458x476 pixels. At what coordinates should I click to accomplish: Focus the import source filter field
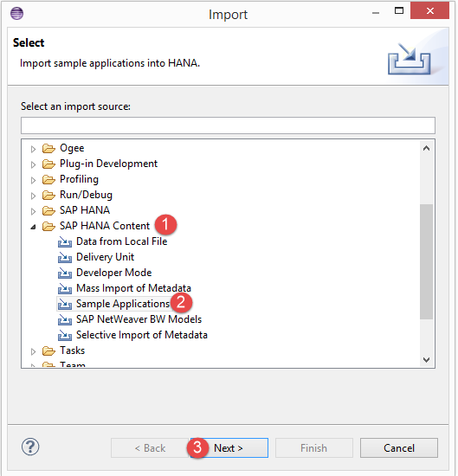[228, 125]
